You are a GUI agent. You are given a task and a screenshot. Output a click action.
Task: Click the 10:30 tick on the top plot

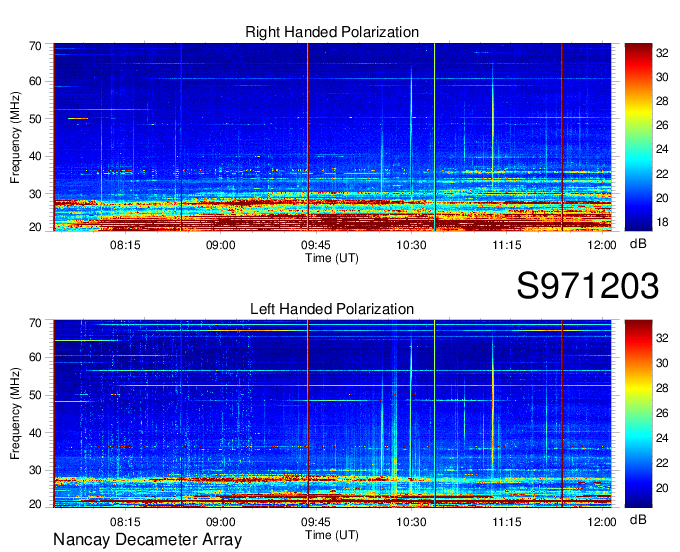(411, 245)
